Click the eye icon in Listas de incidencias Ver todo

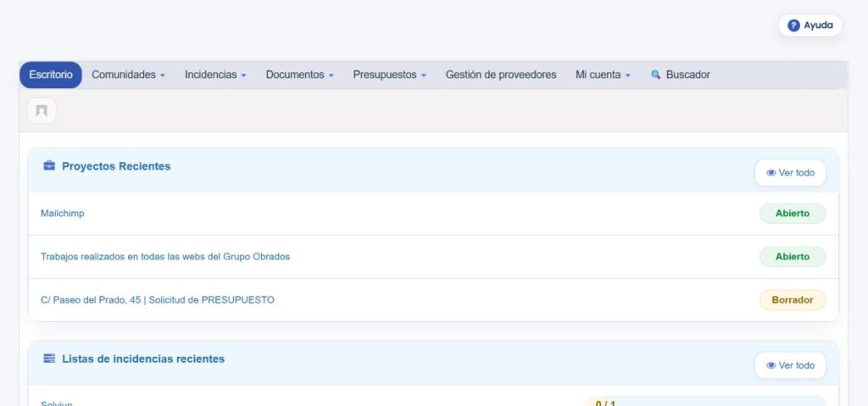(x=771, y=365)
